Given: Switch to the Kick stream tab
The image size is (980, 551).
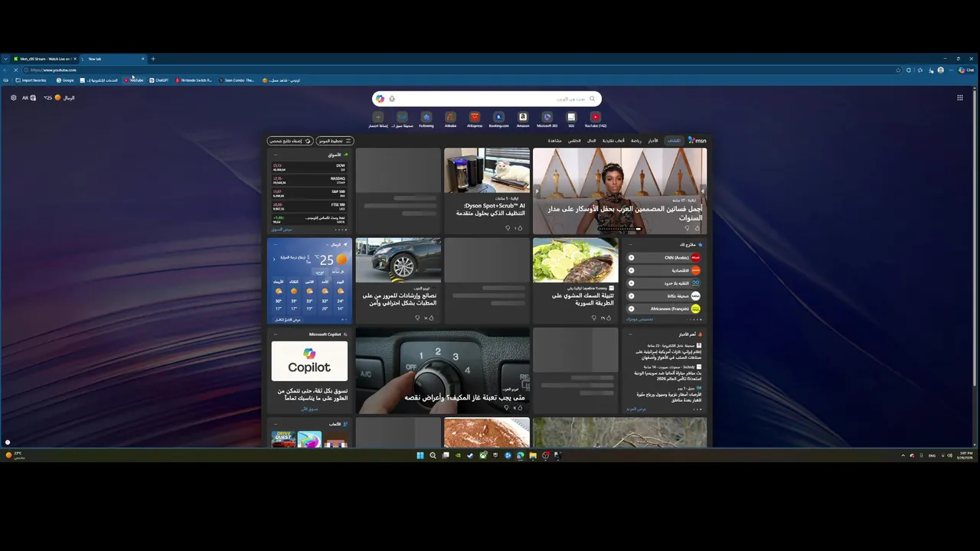Looking at the screenshot, I should (44, 59).
